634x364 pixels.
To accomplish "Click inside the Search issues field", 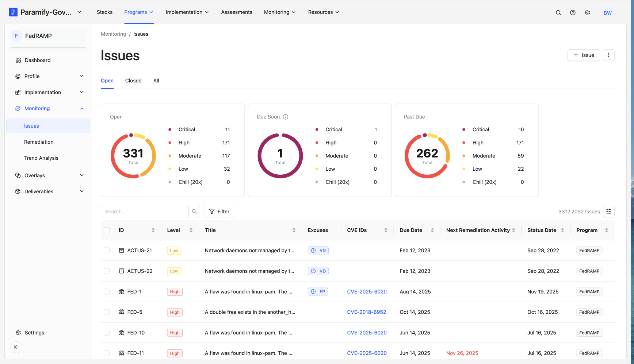I will point(145,212).
